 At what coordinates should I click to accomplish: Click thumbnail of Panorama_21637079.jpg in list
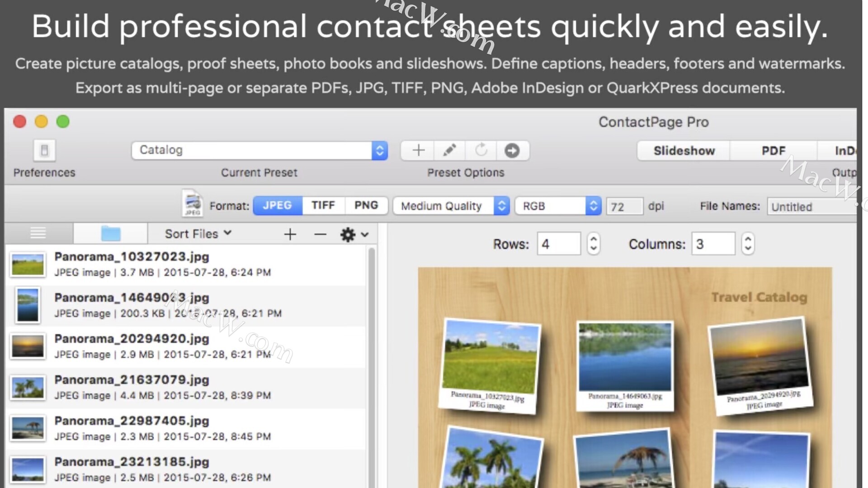point(28,388)
